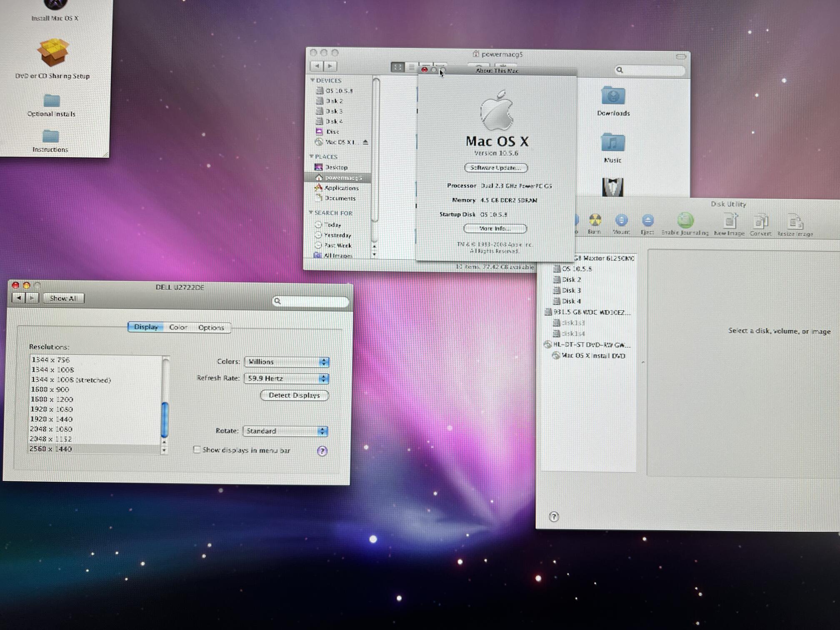The height and width of the screenshot is (630, 840).
Task: Click Eject icon in Disk Utility toolbar
Action: pyautogui.click(x=647, y=224)
